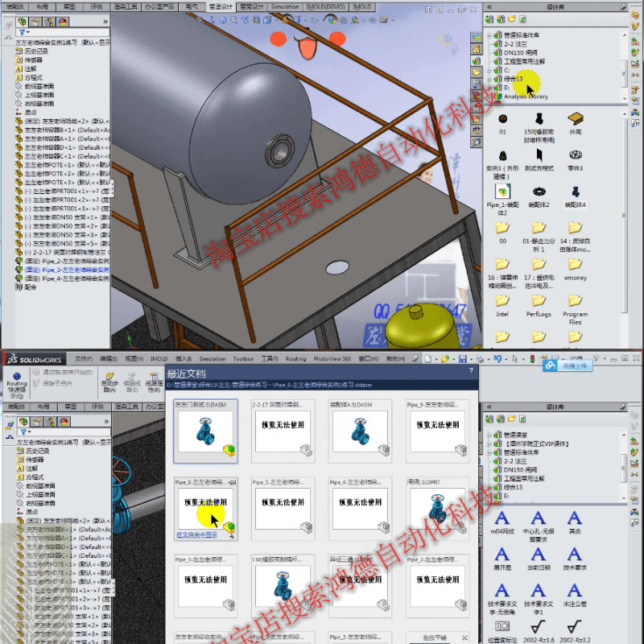Open the DisplayManager tab in upper window
644x644 pixels.
63,22
